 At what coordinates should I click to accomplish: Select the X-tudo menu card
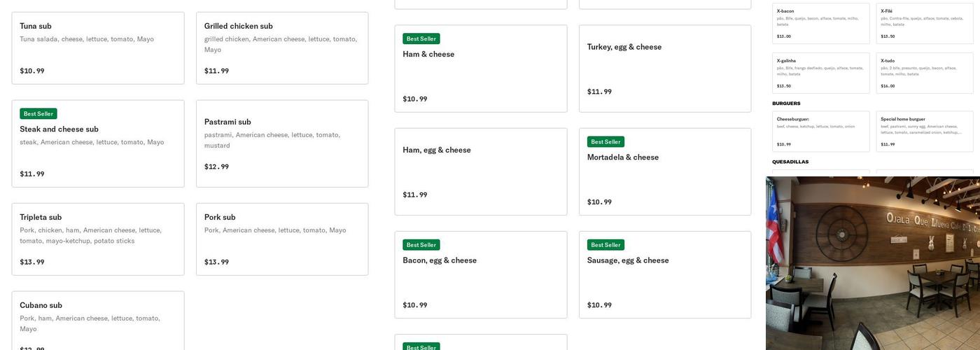tap(925, 73)
